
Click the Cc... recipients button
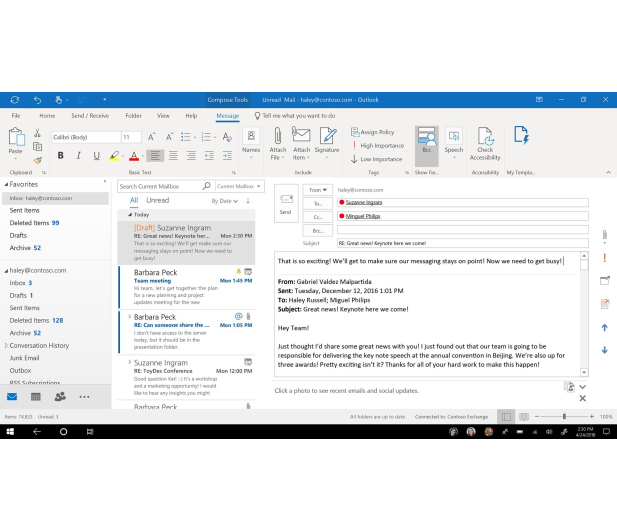(318, 217)
